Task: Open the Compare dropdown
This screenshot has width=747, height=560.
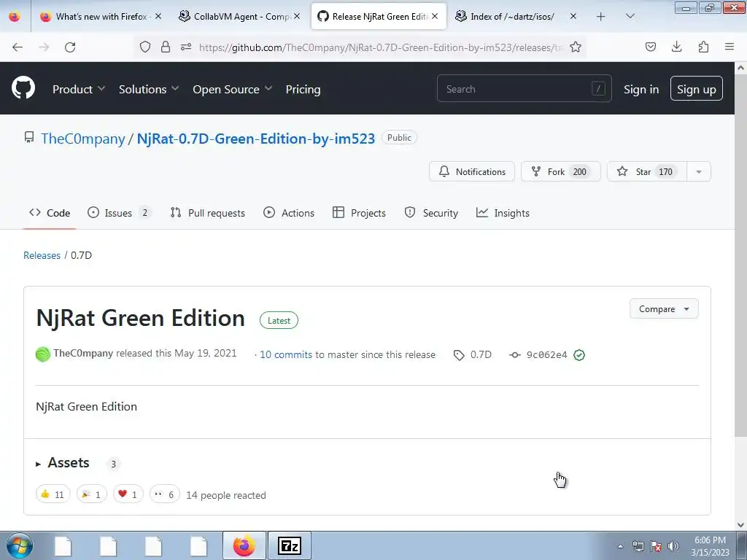Action: point(664,308)
